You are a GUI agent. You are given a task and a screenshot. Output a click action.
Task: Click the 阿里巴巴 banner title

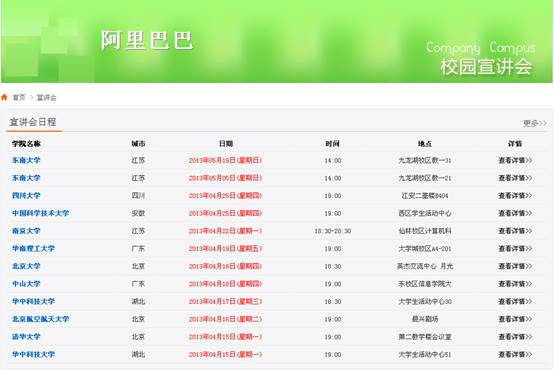pos(147,40)
